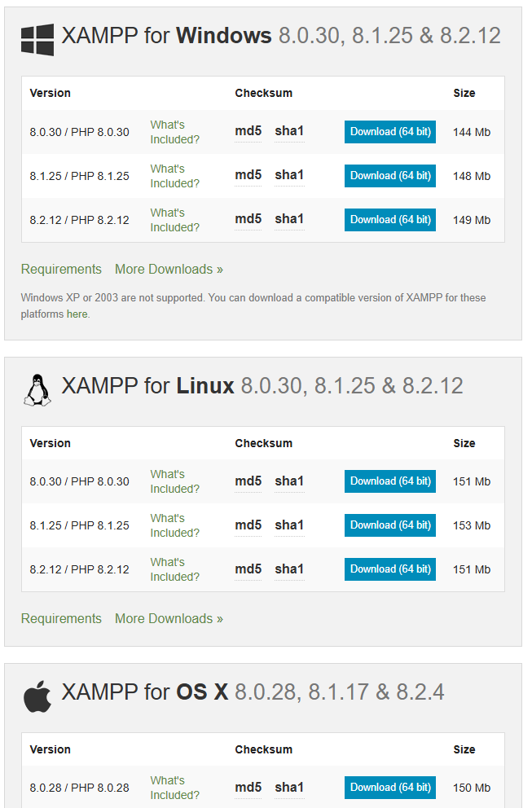Click the '153 Mb' size value
The image size is (532, 808).
pyautogui.click(x=472, y=525)
